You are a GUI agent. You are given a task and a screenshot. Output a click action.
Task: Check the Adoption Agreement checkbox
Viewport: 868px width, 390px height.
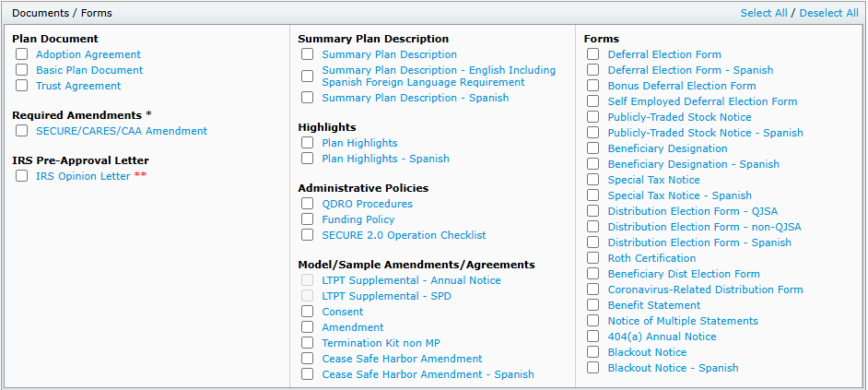[x=22, y=54]
